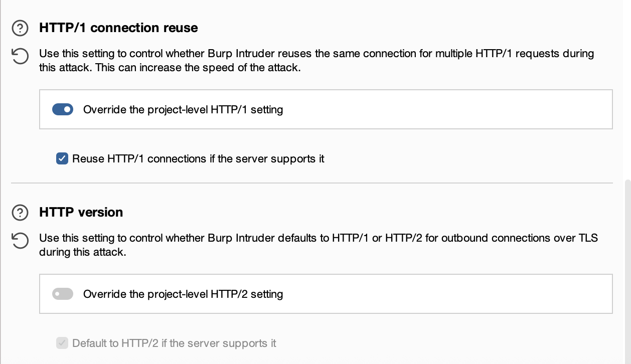The height and width of the screenshot is (364, 631).
Task: Click "Override the project-level HTTP/2 setting" label
Action: (x=183, y=294)
